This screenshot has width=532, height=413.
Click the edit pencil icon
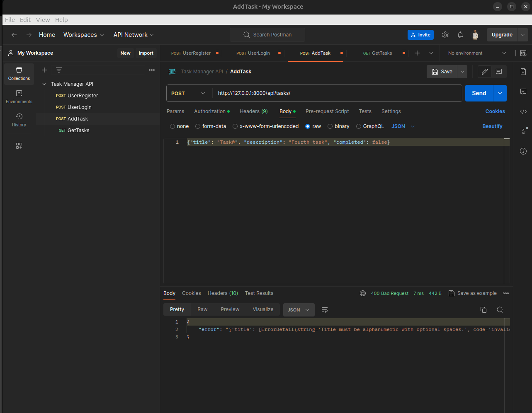click(x=485, y=72)
